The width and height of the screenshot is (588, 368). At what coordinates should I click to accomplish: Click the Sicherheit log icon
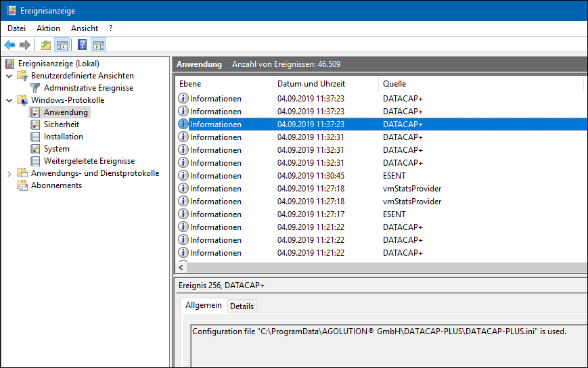tap(35, 124)
